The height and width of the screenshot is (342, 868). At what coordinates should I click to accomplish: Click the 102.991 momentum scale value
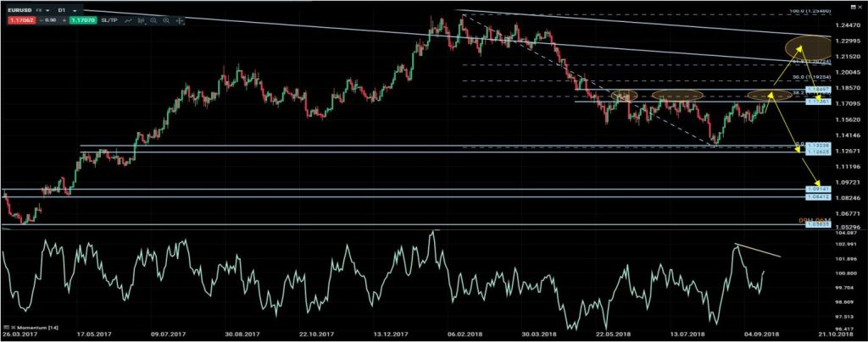(847, 244)
